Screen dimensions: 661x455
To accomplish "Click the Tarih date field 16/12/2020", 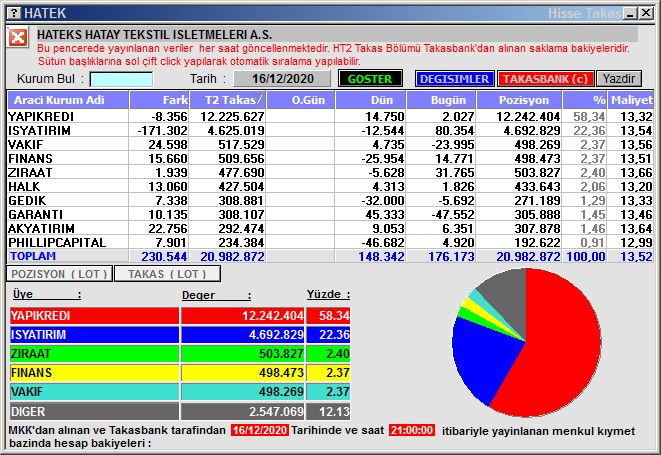I will coord(282,79).
